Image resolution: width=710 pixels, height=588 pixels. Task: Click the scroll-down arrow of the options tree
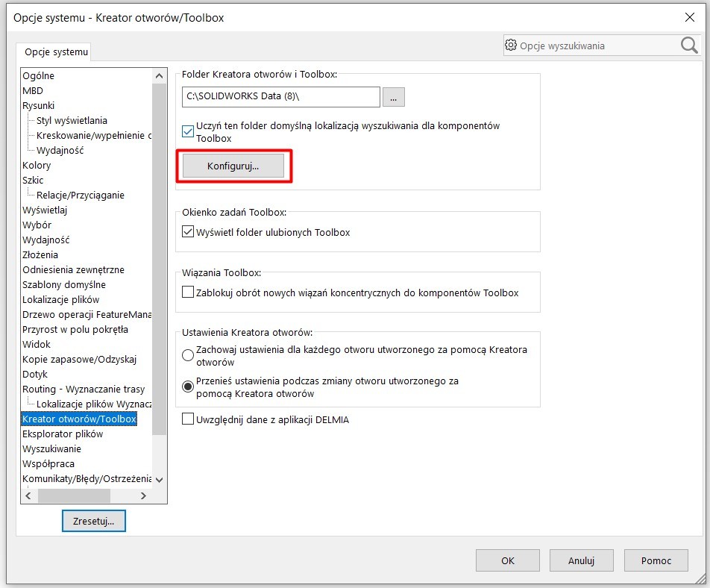pyautogui.click(x=157, y=478)
